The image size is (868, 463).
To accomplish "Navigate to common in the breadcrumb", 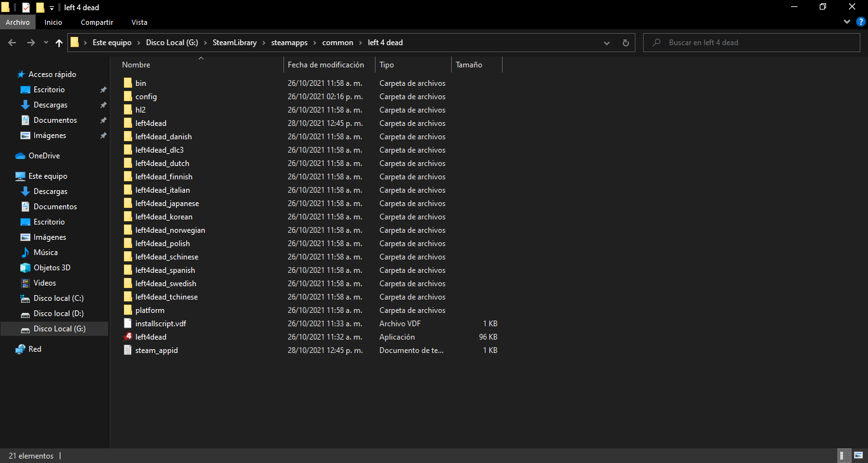I will (x=337, y=43).
